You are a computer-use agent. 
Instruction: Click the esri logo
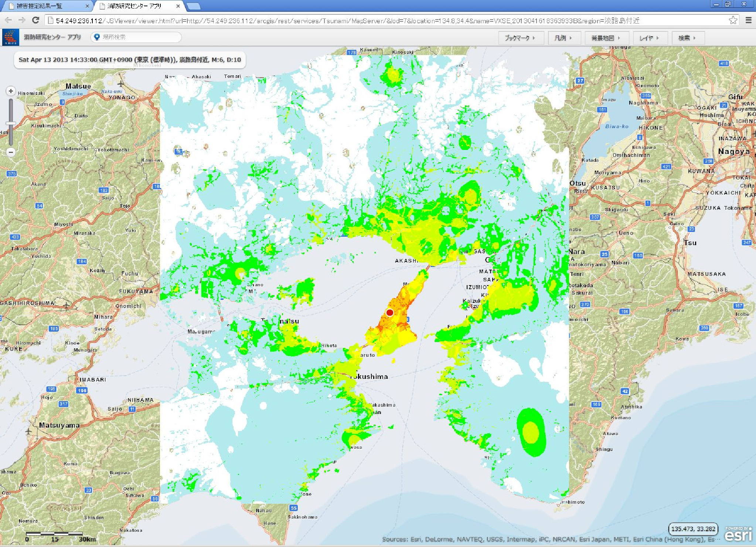click(x=738, y=534)
